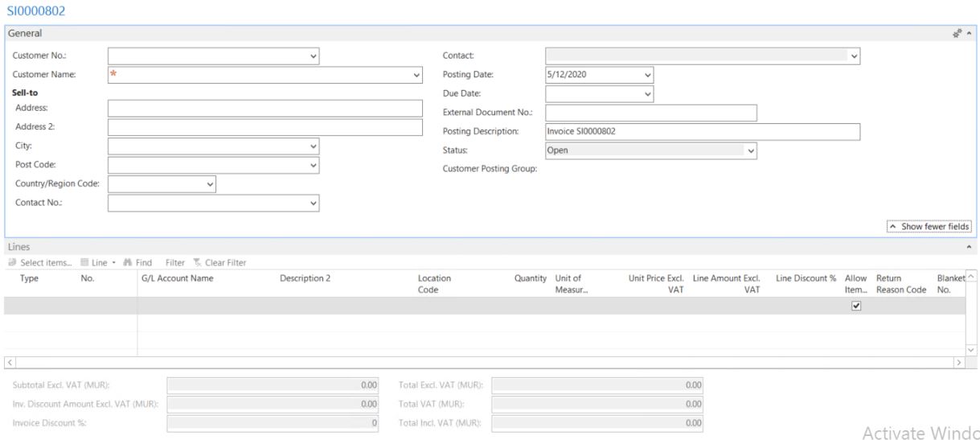
Task: Open the Country/Region Code dropdown
Action: (211, 184)
